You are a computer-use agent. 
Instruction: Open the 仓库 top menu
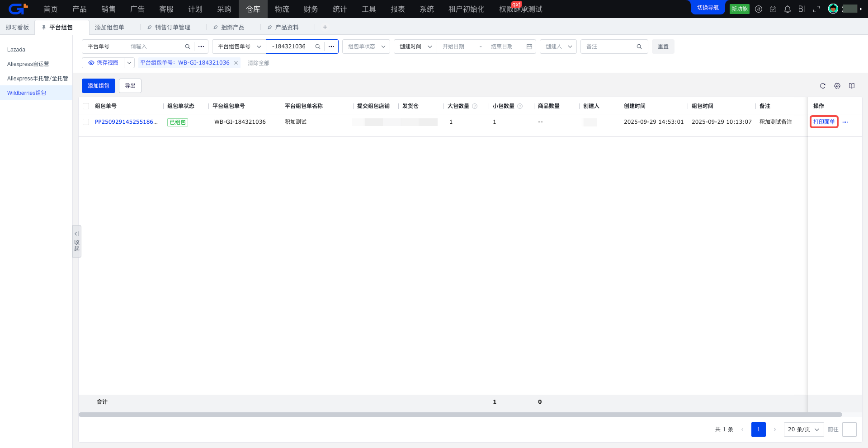coord(253,9)
